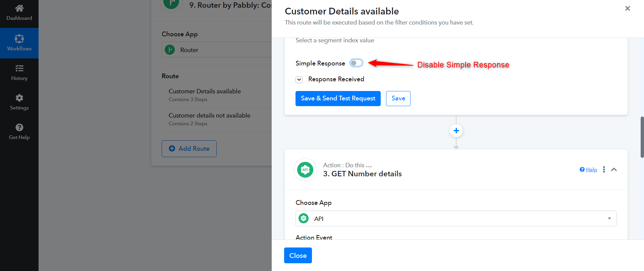This screenshot has height=271, width=644.
Task: Open three-dot menu of GET Number details
Action: (604, 170)
